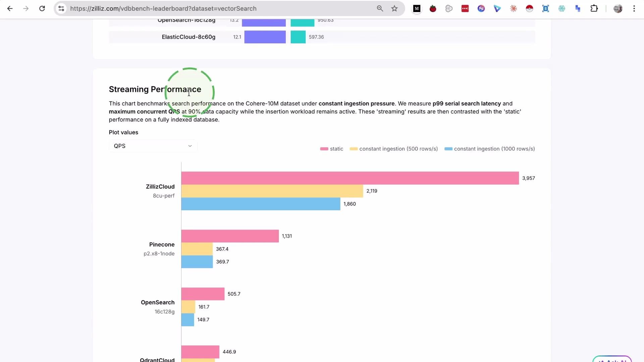Screen dimensions: 644x362
Task: Click OpenSearch pink bar 505.7
Action: tap(203, 294)
